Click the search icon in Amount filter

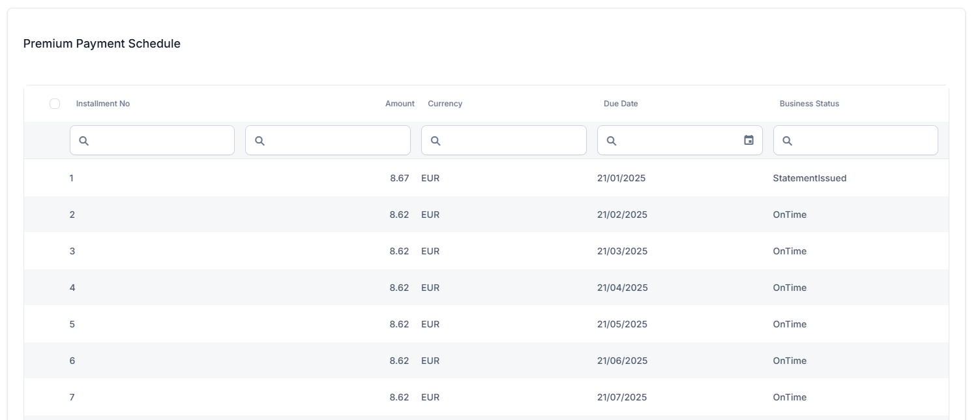point(260,141)
